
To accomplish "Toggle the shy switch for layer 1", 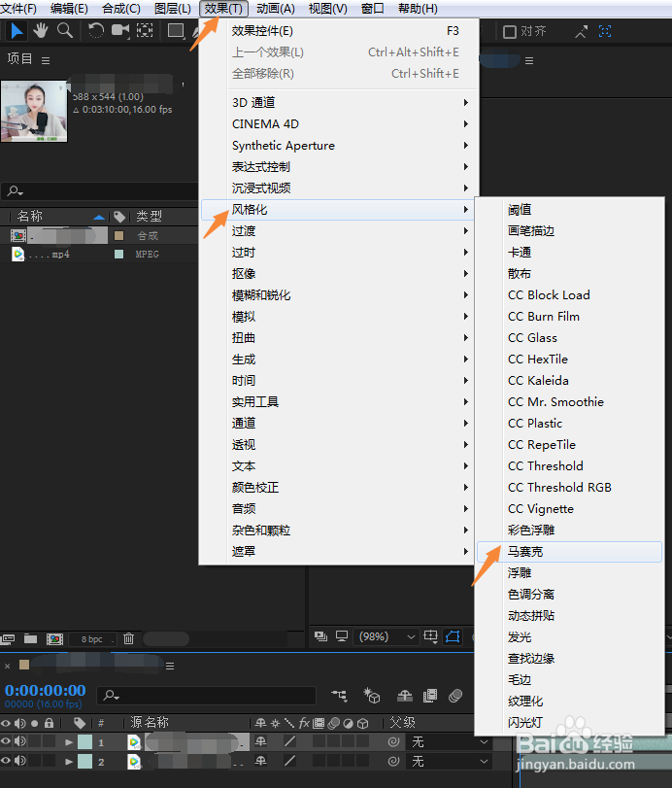I will [x=260, y=741].
